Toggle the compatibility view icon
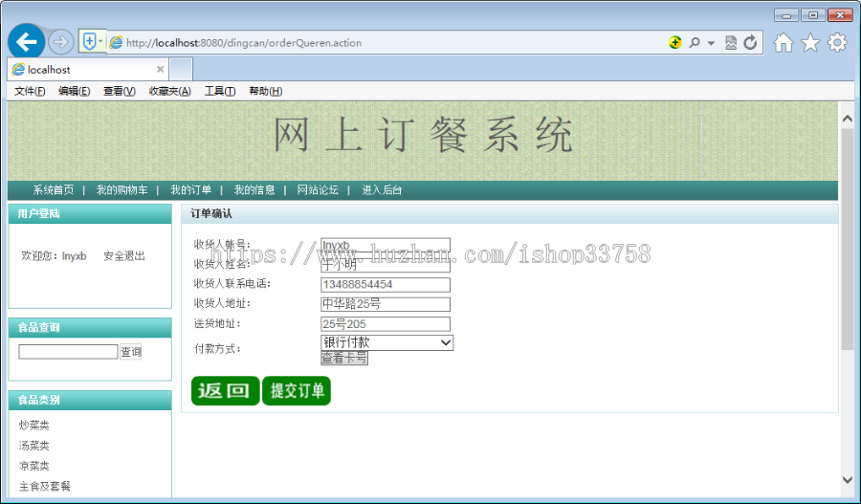 click(x=731, y=42)
